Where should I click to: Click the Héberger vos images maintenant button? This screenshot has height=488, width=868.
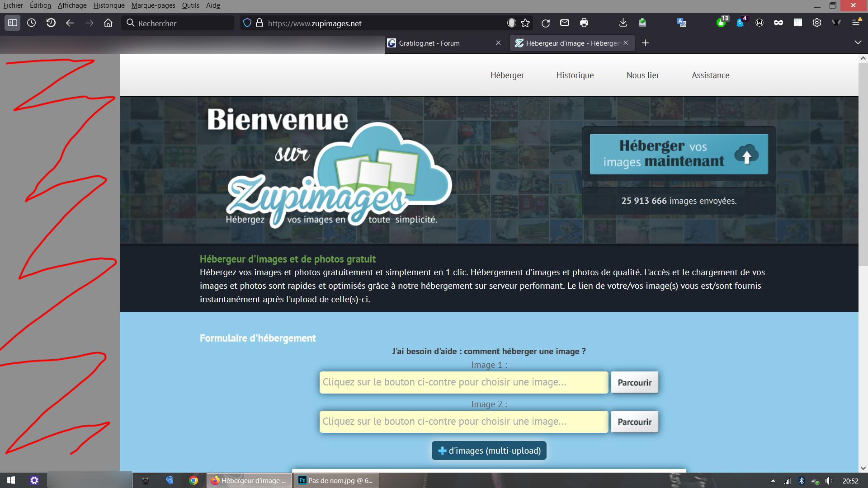pos(679,154)
